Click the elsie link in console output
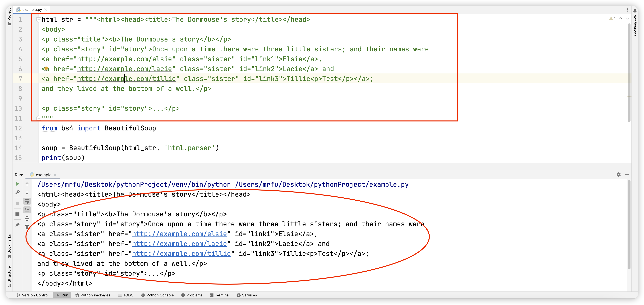Viewport: 644px width, 305px height. [x=179, y=234]
